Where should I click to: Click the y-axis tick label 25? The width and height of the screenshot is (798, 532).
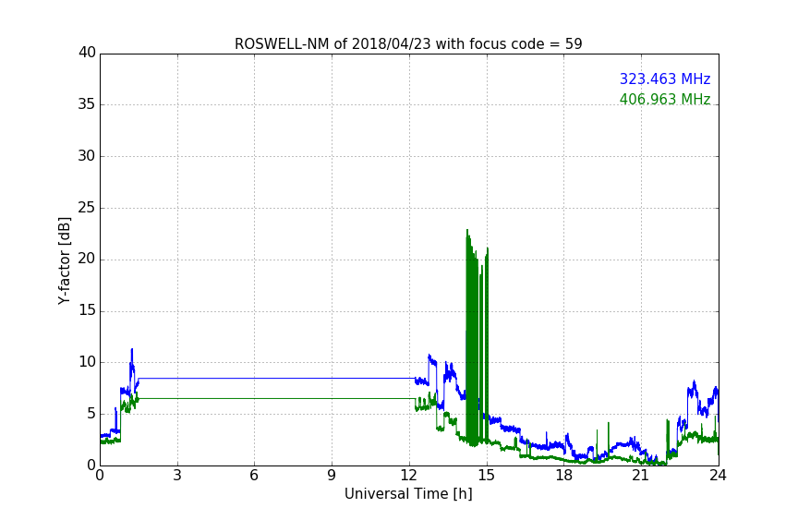click(87, 207)
